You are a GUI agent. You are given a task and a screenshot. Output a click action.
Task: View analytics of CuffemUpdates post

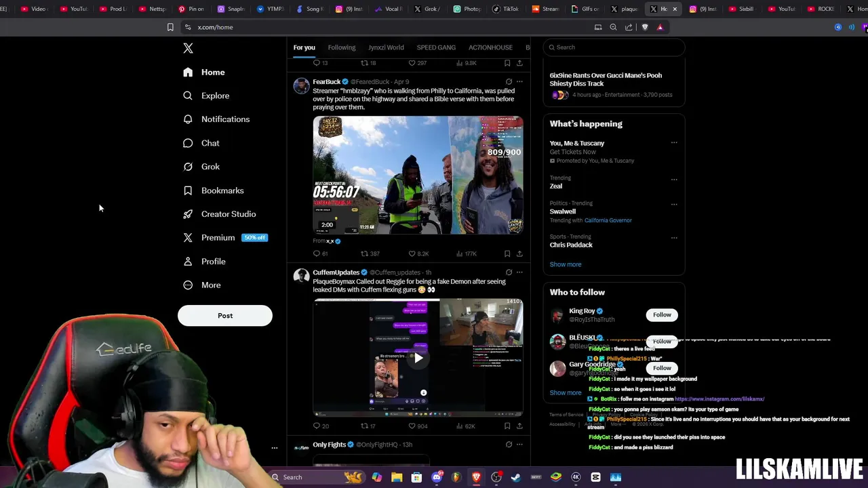(x=466, y=426)
